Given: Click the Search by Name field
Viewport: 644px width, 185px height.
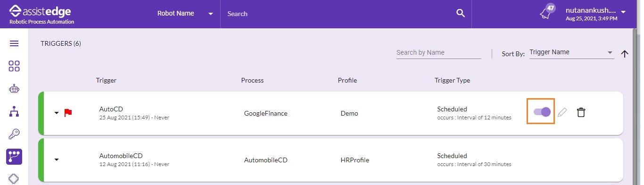Looking at the screenshot, I should [438, 52].
